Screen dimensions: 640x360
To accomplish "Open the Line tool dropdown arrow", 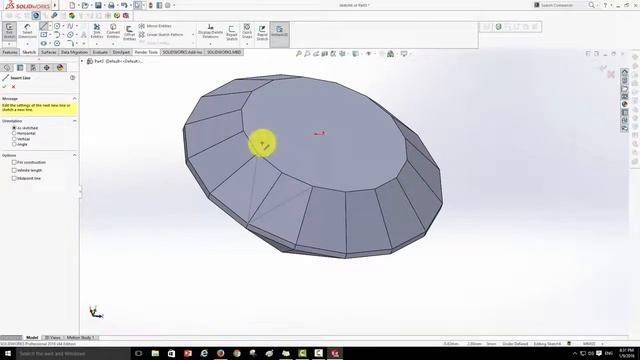I will [x=50, y=26].
